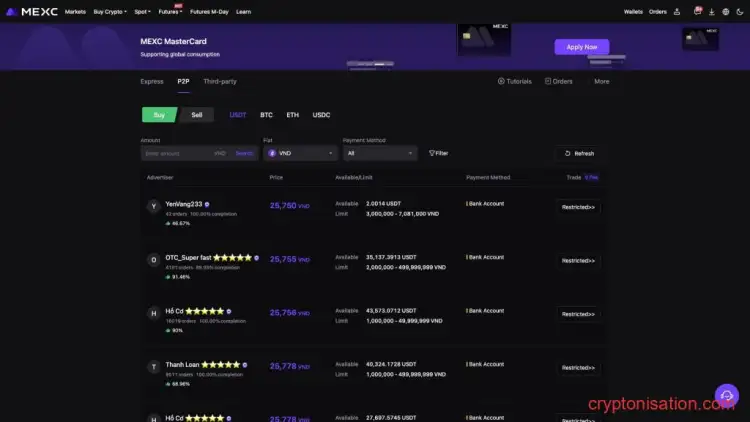This screenshot has height=422, width=750.
Task: Open Markets in top navigation
Action: click(75, 11)
